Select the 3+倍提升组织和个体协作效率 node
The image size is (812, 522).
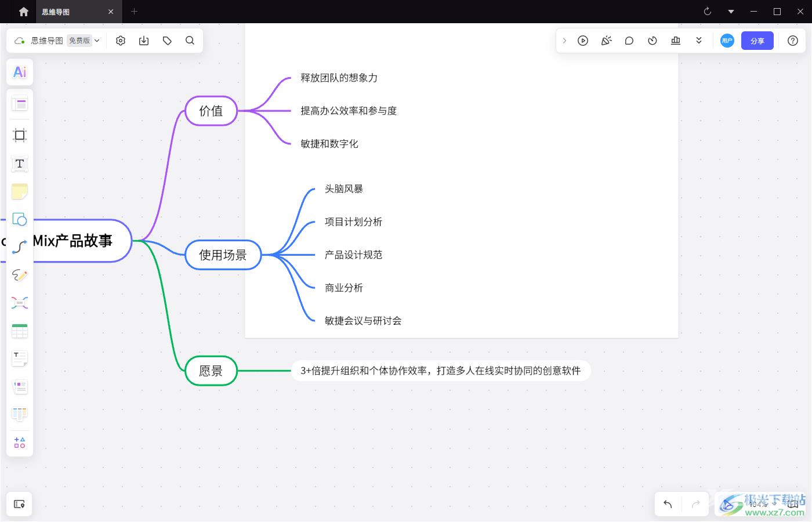[x=441, y=371]
